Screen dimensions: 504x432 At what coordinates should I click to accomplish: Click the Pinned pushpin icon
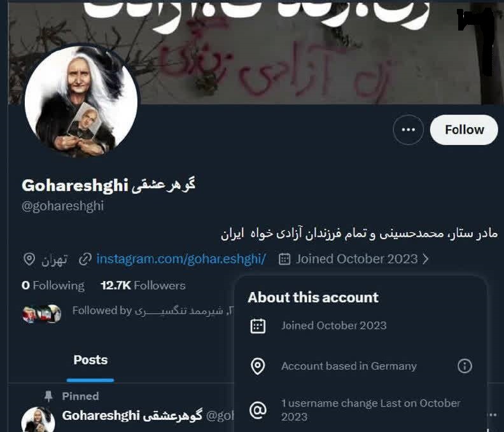(x=48, y=396)
